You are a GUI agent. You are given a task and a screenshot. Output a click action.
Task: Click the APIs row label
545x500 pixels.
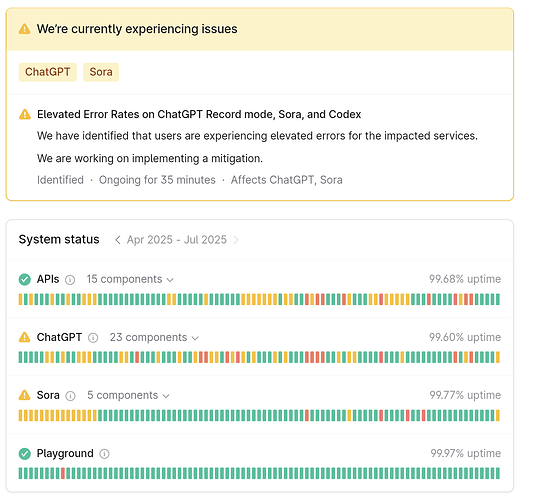(x=48, y=279)
